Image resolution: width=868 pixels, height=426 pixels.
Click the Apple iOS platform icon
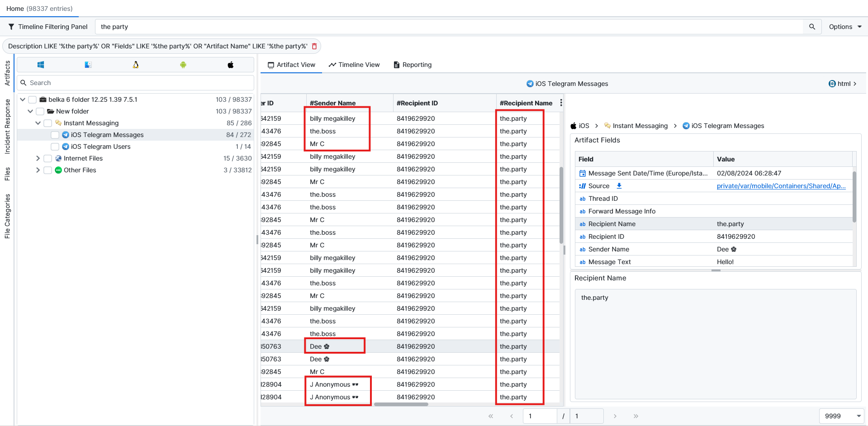click(x=231, y=65)
